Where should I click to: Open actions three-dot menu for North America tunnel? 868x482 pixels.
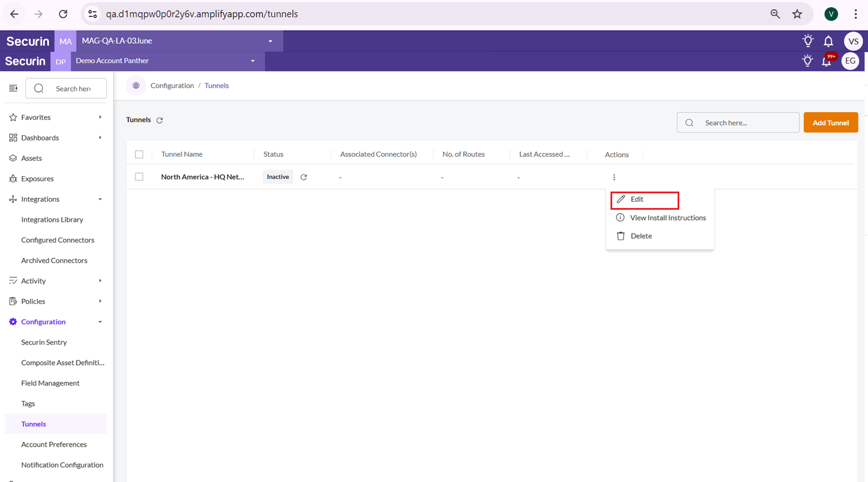pos(614,177)
